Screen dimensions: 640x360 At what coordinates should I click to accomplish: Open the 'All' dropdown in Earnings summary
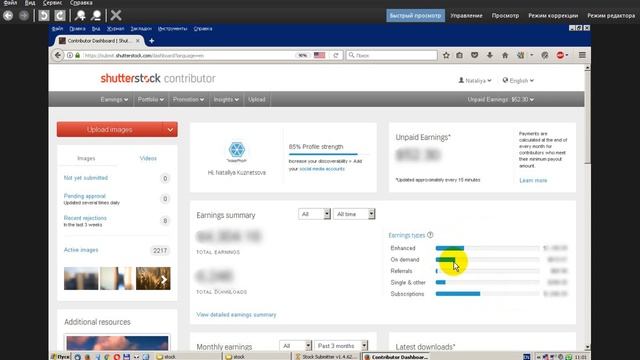click(314, 214)
